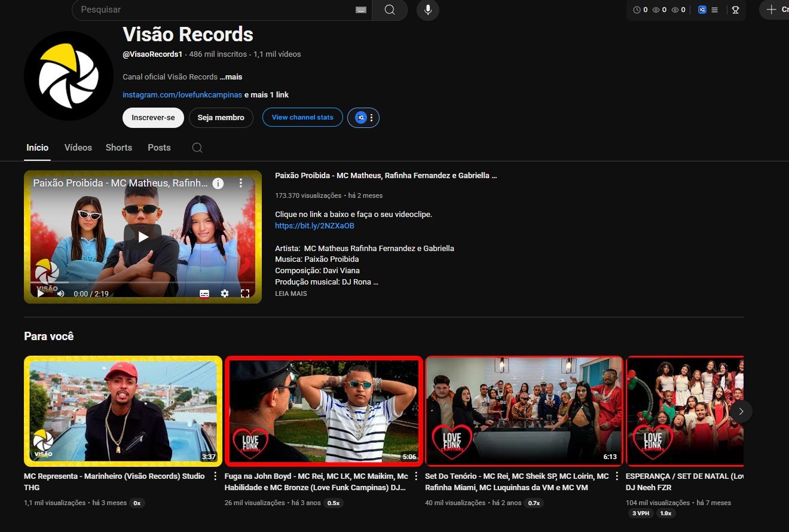Click the trophy icon in top bar
This screenshot has height=532, width=789.
[x=735, y=10]
